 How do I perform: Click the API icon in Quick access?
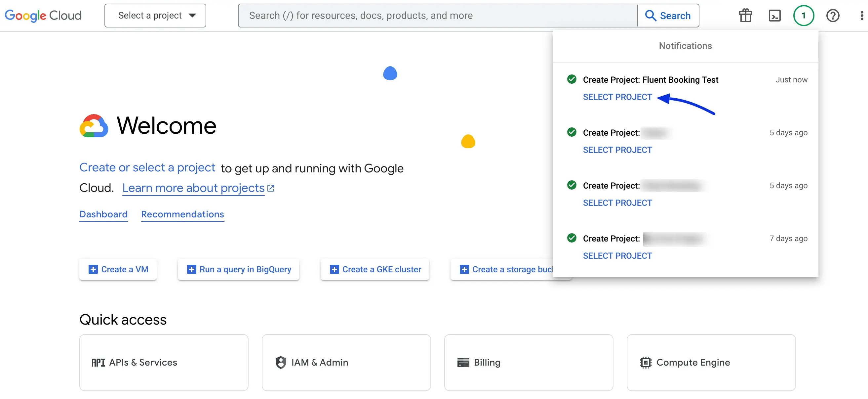pos(99,363)
